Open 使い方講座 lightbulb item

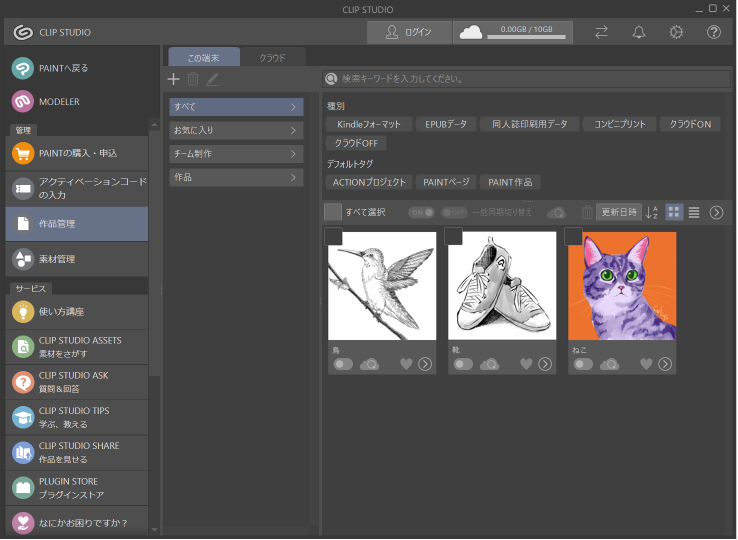[77, 312]
